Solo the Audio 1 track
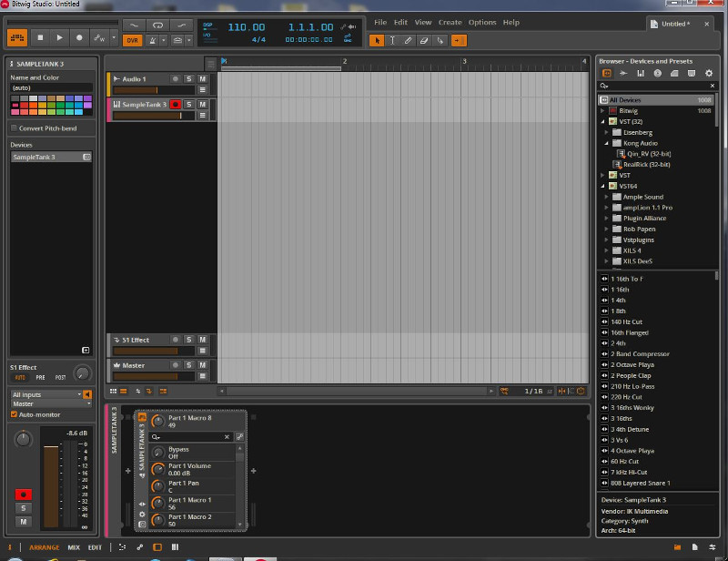The width and height of the screenshot is (728, 561). 188,79
